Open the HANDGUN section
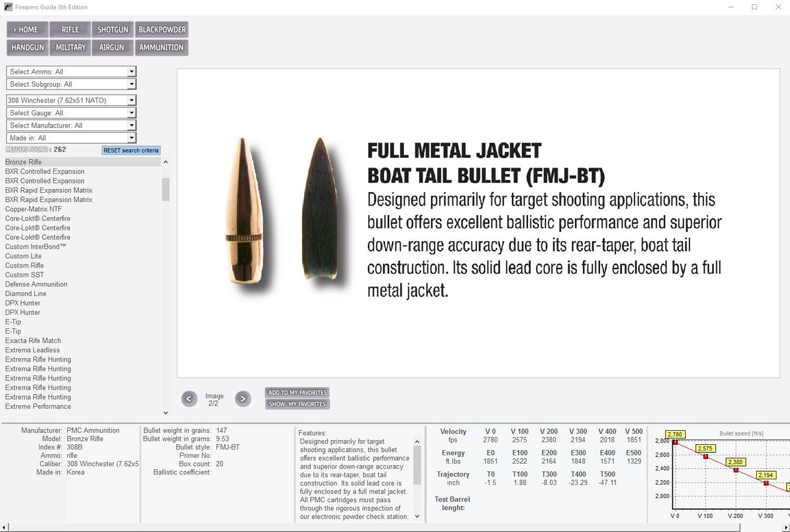Image resolution: width=790 pixels, height=532 pixels. coord(28,47)
